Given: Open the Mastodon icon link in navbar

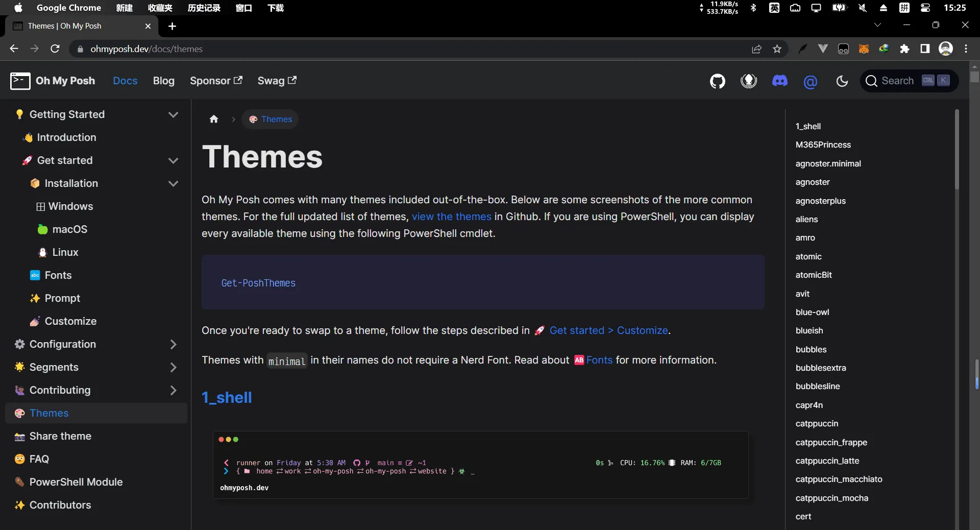Looking at the screenshot, I should tap(749, 81).
